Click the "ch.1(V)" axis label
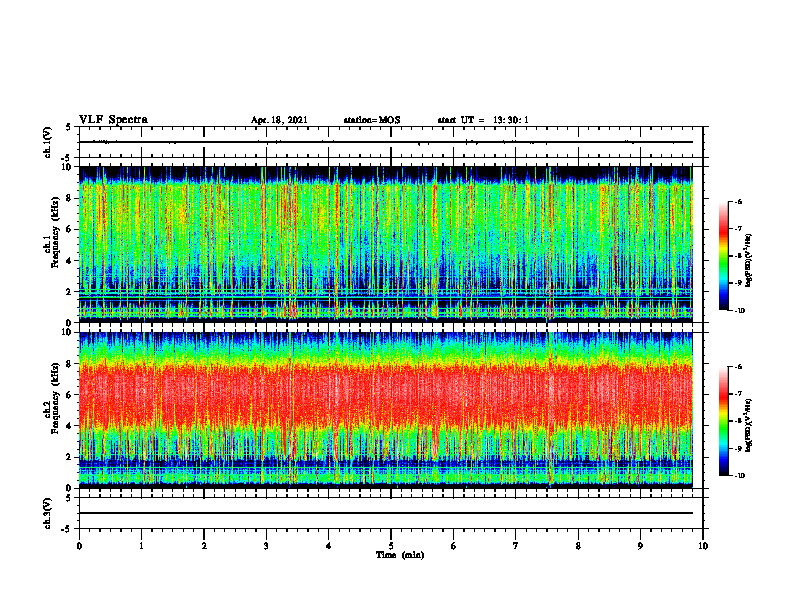The image size is (792, 612). click(x=48, y=142)
